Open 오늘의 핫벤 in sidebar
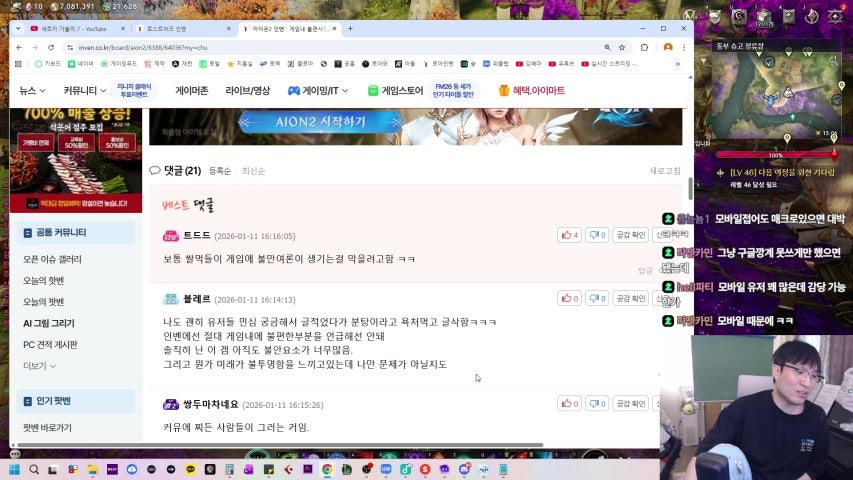The height and width of the screenshot is (480, 853). coord(44,281)
